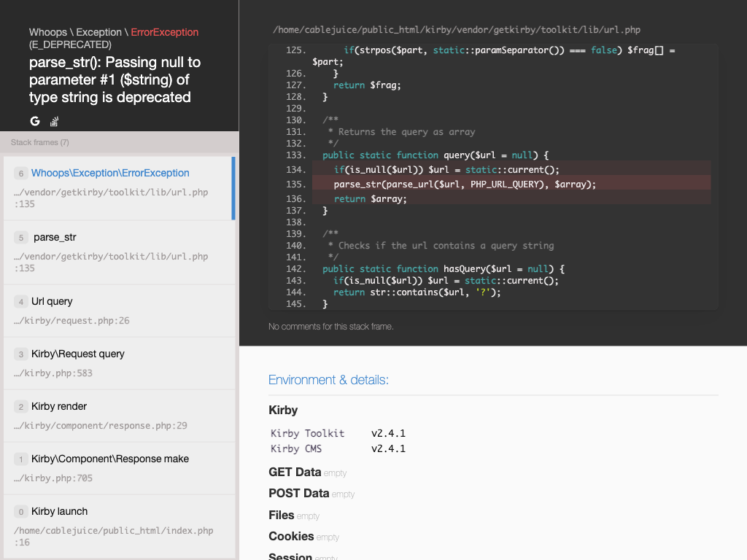Click highlighted line 135 parse_str code
747x560 pixels.
coord(465,184)
